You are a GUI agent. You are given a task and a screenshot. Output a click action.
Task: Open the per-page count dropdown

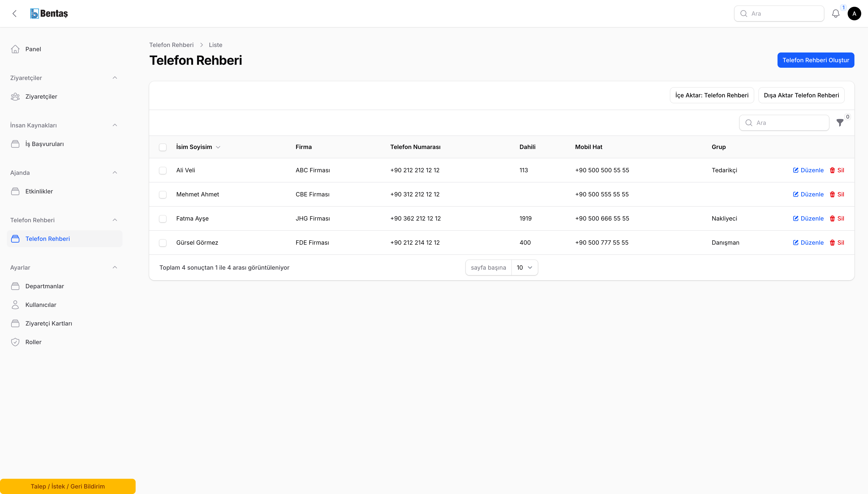point(524,267)
